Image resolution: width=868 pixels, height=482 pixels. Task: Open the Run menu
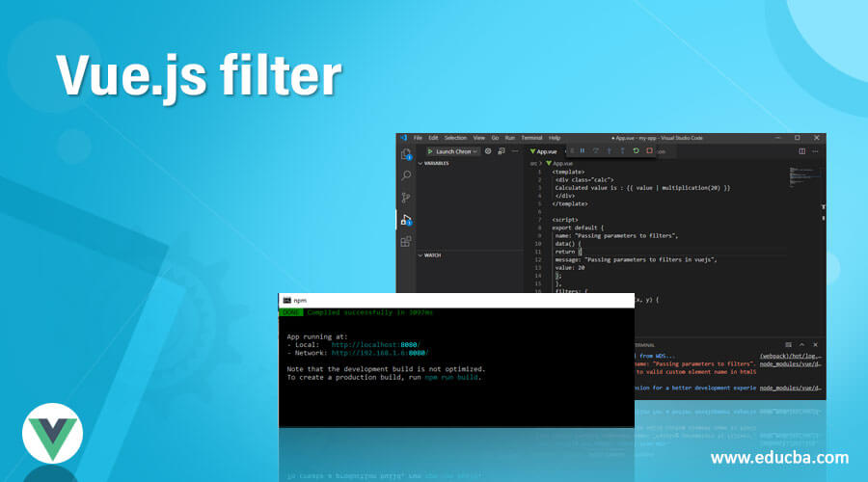pyautogui.click(x=510, y=138)
